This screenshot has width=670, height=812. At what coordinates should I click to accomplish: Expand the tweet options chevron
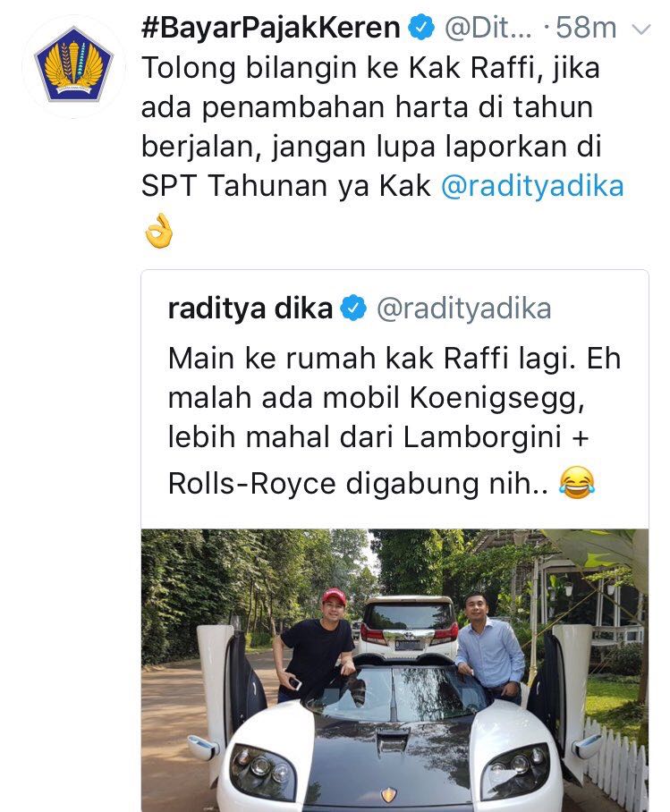coord(641,30)
